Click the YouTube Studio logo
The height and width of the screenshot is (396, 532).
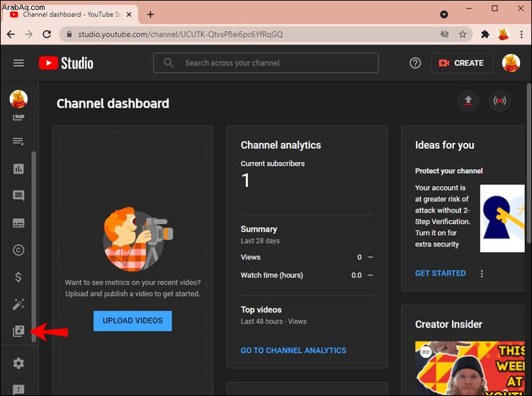click(66, 63)
